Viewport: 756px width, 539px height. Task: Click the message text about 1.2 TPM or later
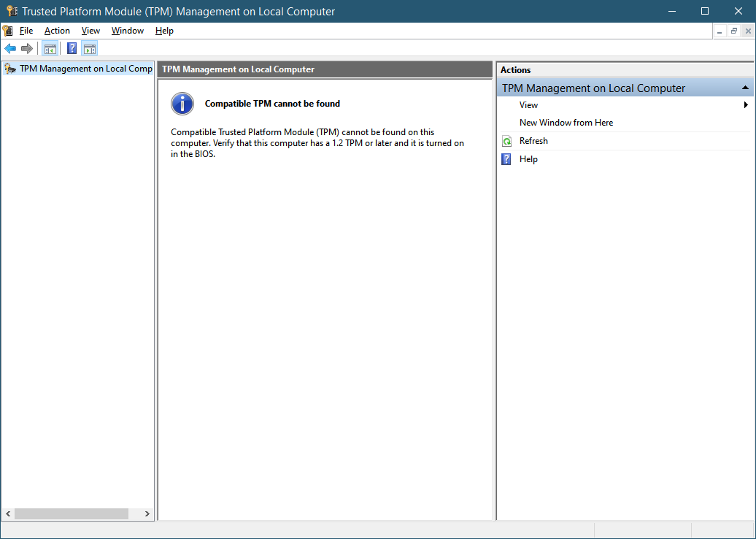pyautogui.click(x=317, y=143)
